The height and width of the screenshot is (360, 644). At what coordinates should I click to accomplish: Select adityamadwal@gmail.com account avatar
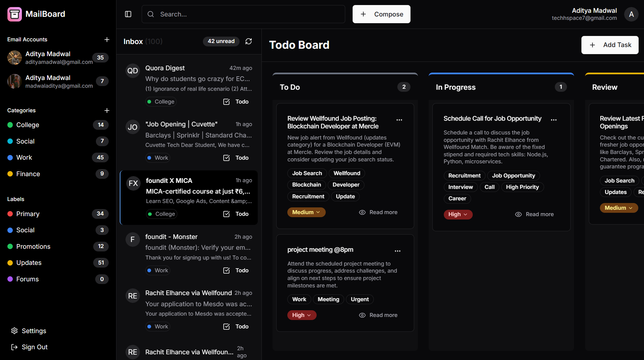14,57
